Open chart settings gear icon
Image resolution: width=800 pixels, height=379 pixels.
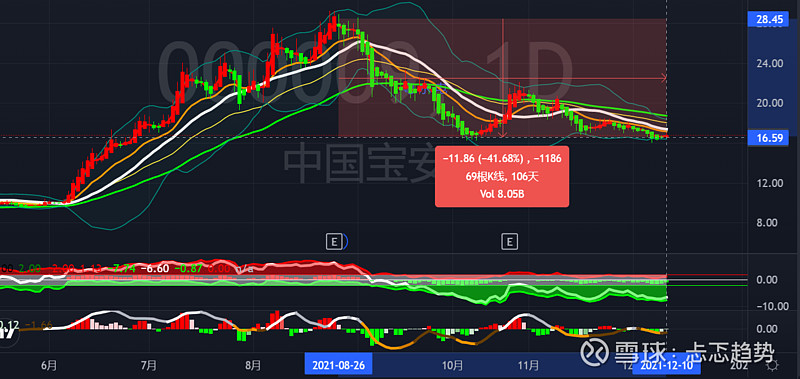click(x=773, y=366)
